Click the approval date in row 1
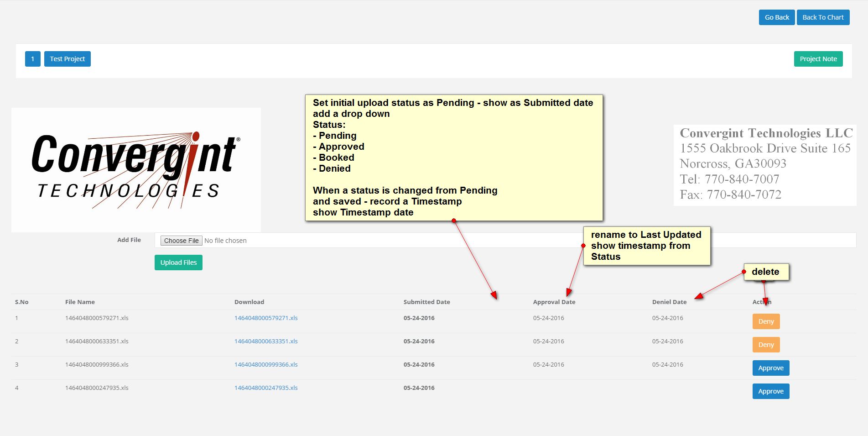Viewport: 868px width, 436px height. 548,318
